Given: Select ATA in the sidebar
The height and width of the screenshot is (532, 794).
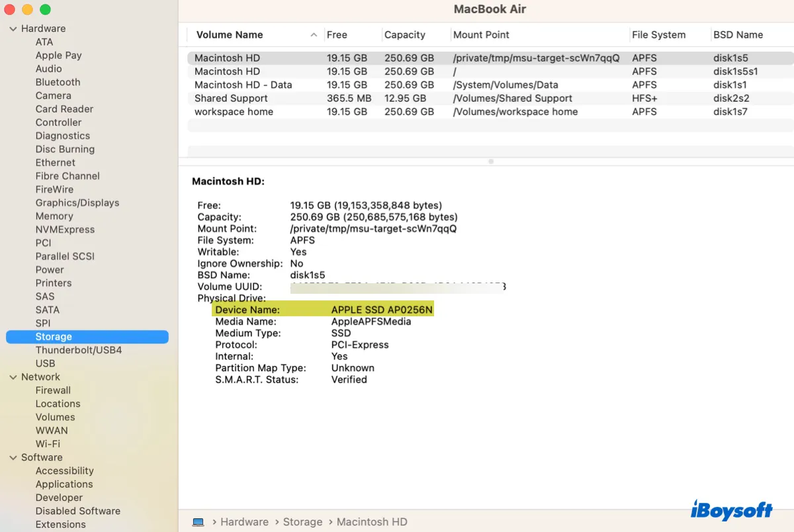Looking at the screenshot, I should pos(44,42).
